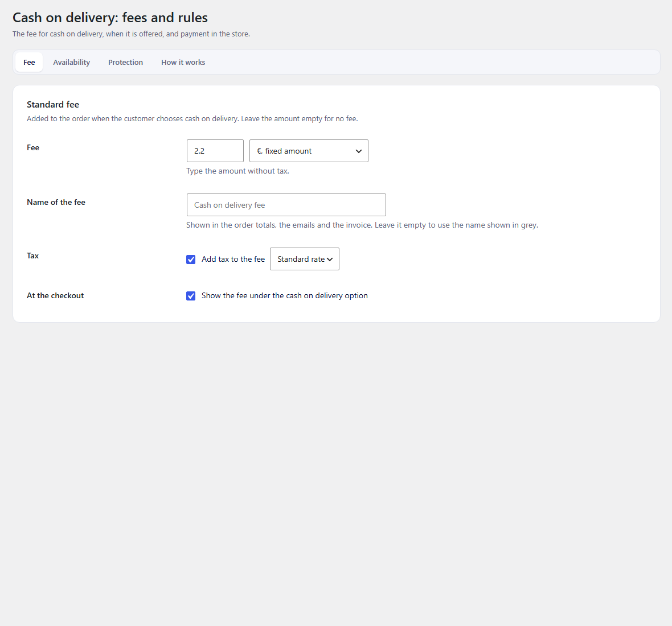Click the 'At the checkout' label
This screenshot has height=626, width=672.
tap(55, 295)
